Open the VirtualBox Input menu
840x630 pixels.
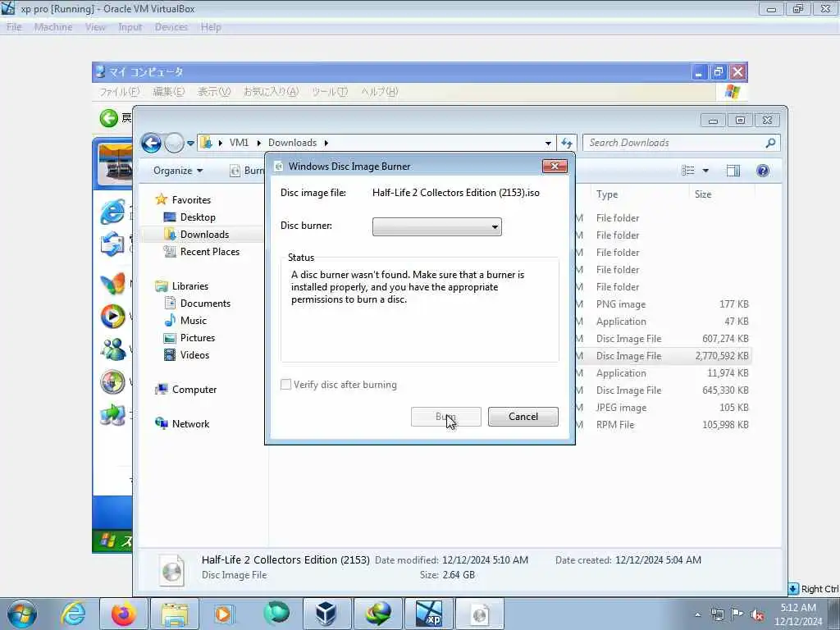point(130,27)
